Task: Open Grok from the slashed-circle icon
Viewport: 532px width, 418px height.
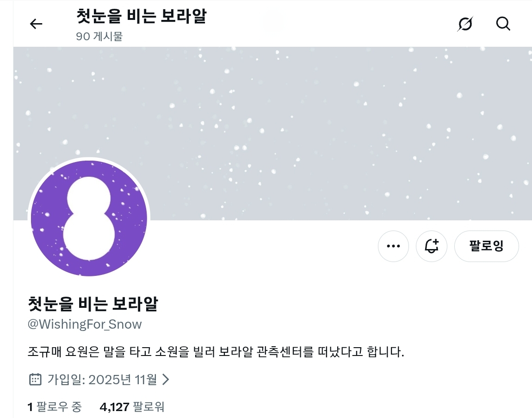Action: tap(465, 24)
